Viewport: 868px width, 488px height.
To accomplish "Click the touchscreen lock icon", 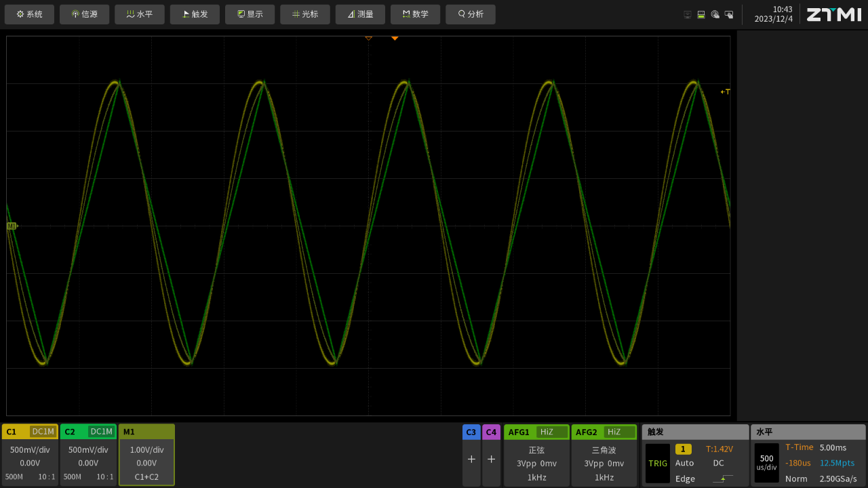I will 729,14.
